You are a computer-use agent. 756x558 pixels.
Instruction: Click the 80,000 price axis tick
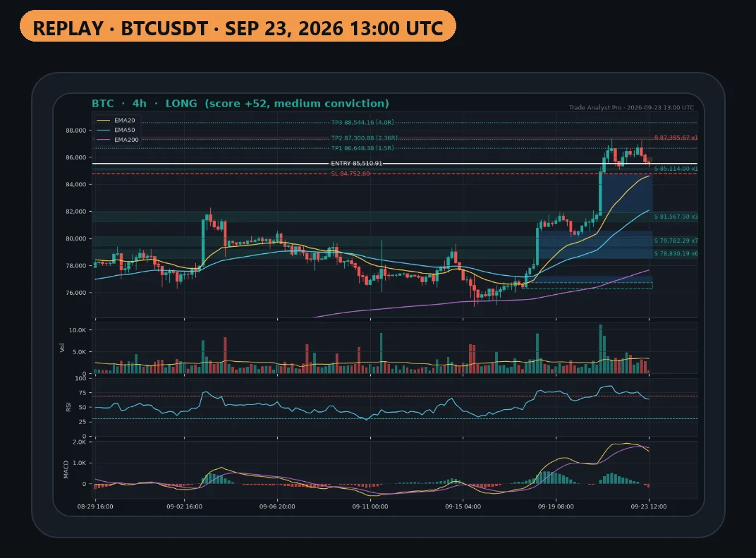(75, 238)
